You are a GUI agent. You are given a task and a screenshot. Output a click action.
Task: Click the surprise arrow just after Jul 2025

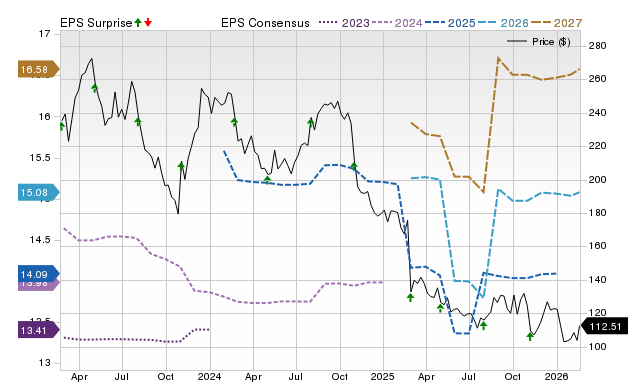click(484, 325)
